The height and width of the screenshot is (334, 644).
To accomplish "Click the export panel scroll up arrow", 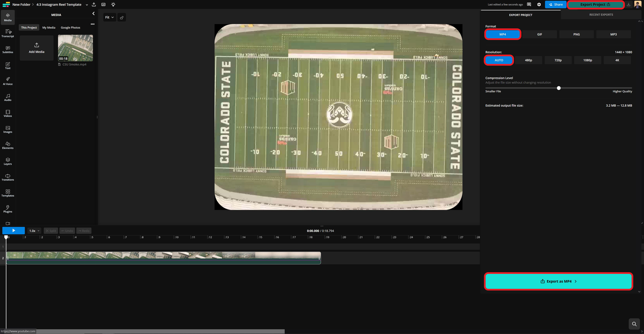I will pyautogui.click(x=639, y=21).
